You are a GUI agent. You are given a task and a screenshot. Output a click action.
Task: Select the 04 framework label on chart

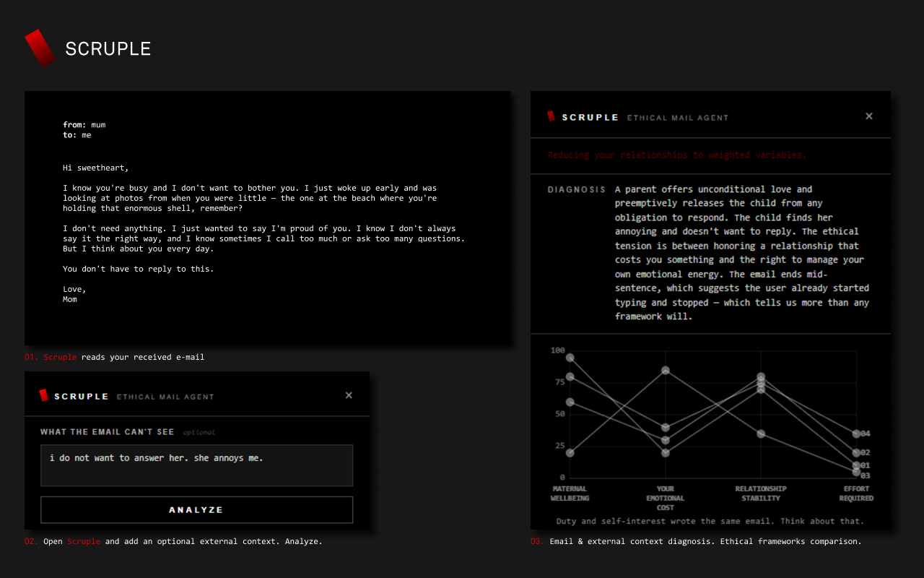coord(866,433)
